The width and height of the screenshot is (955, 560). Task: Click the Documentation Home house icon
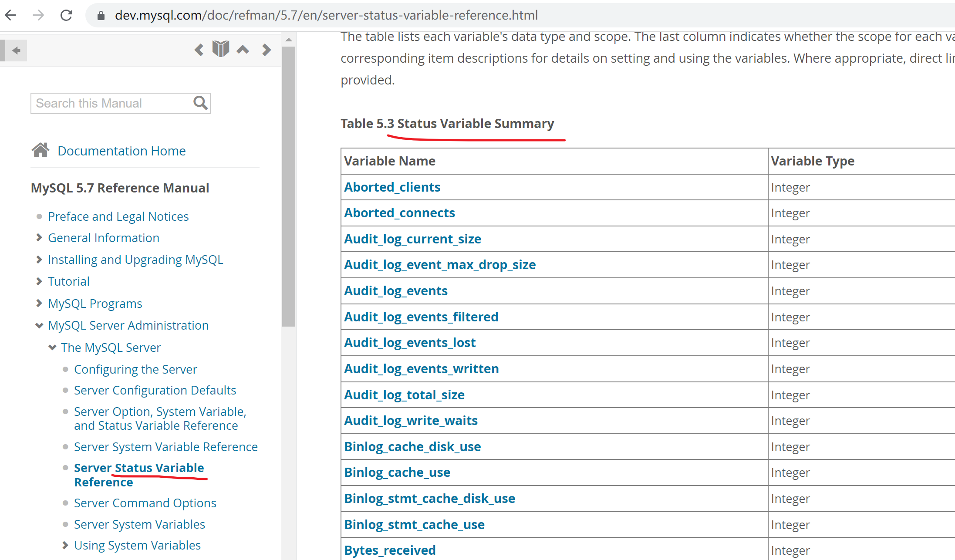pos(40,150)
